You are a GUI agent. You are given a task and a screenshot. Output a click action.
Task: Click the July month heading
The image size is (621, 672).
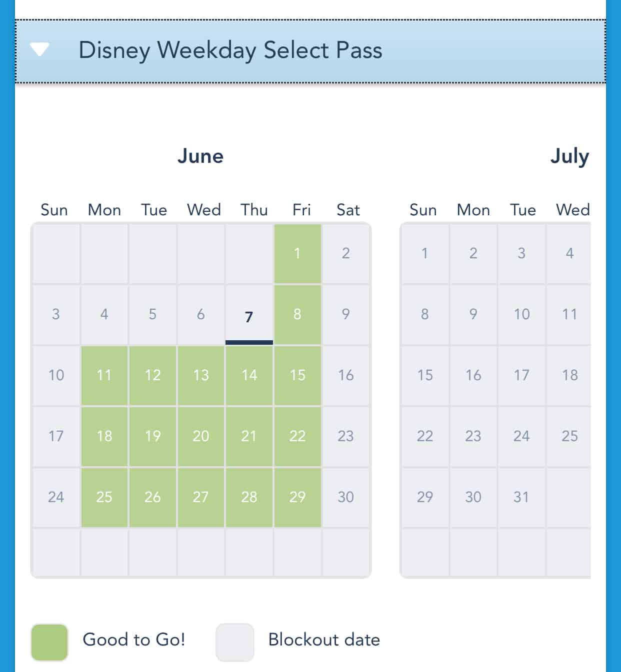(569, 156)
